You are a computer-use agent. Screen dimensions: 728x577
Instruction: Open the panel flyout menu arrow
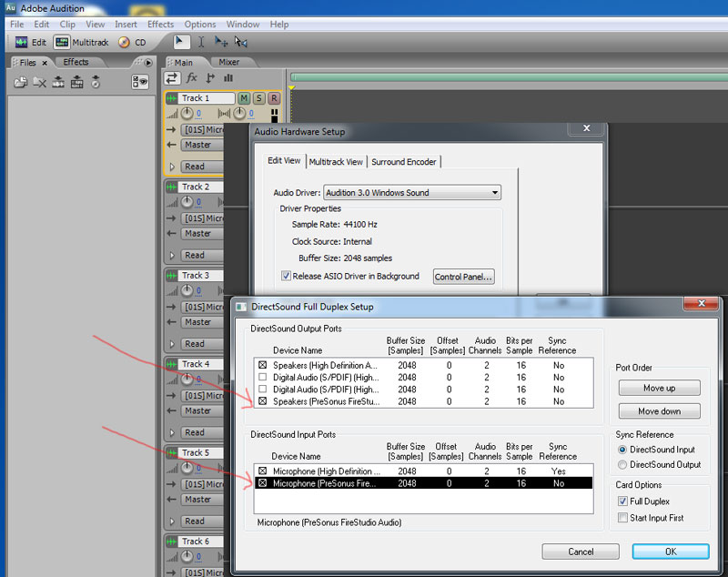click(148, 62)
